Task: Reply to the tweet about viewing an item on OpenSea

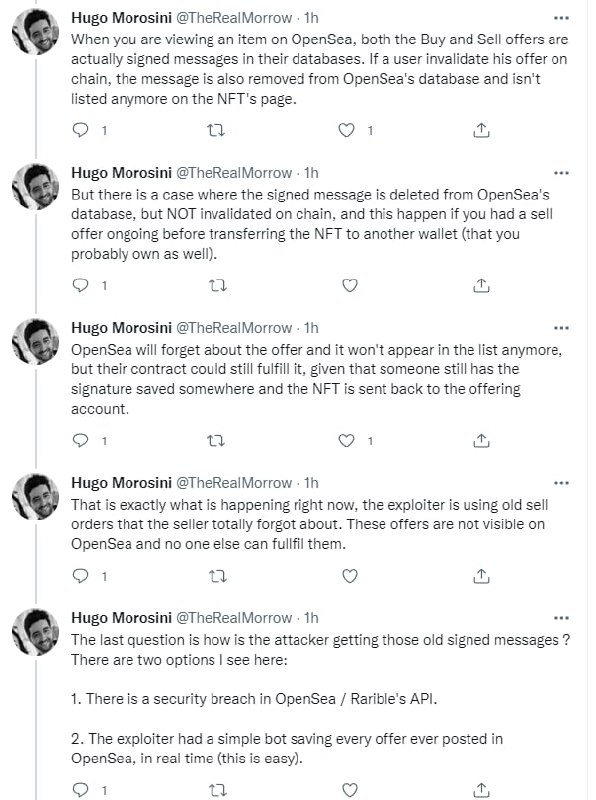Action: click(81, 131)
